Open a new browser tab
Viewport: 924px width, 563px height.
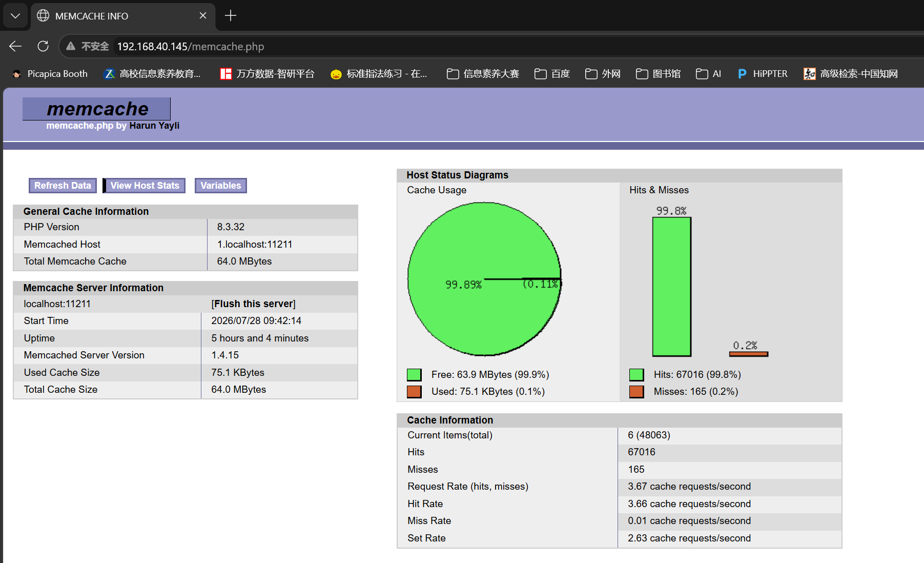coord(231,16)
